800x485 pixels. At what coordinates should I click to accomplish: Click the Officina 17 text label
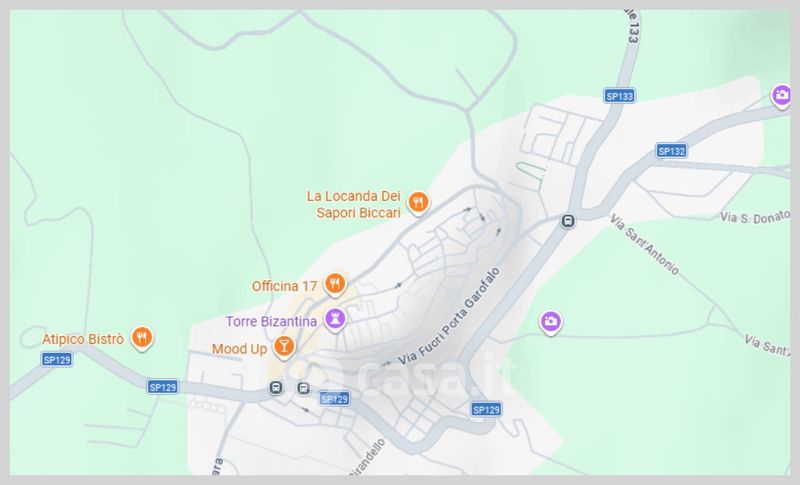(x=285, y=286)
